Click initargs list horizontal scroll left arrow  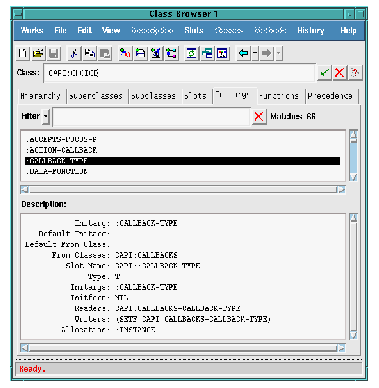point(25,190)
